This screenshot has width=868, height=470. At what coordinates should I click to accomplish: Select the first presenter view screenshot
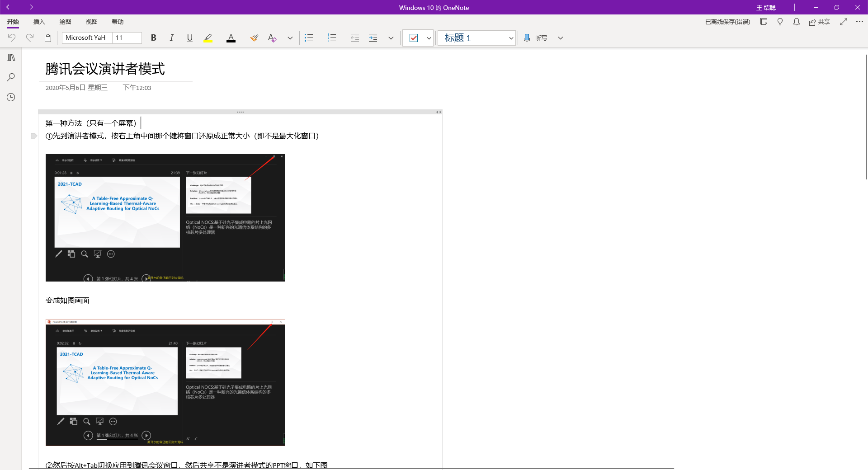tap(165, 218)
